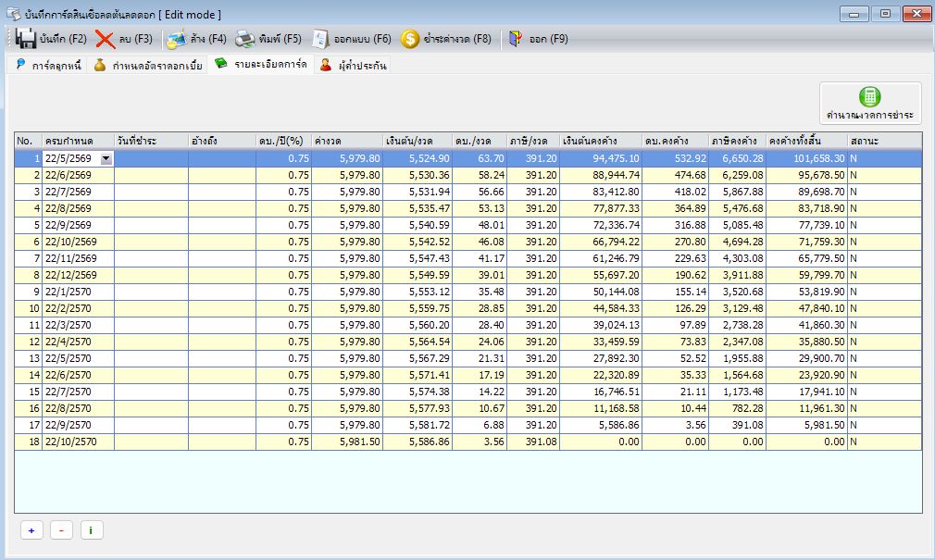The width and height of the screenshot is (935, 560).
Task: Select the guarantor tab
Action: (353, 65)
